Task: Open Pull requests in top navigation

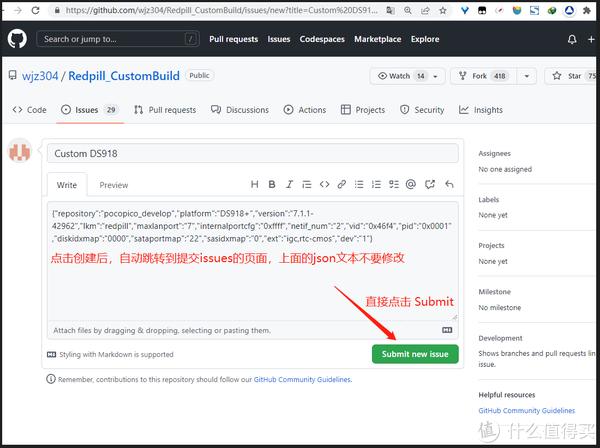Action: (233, 39)
